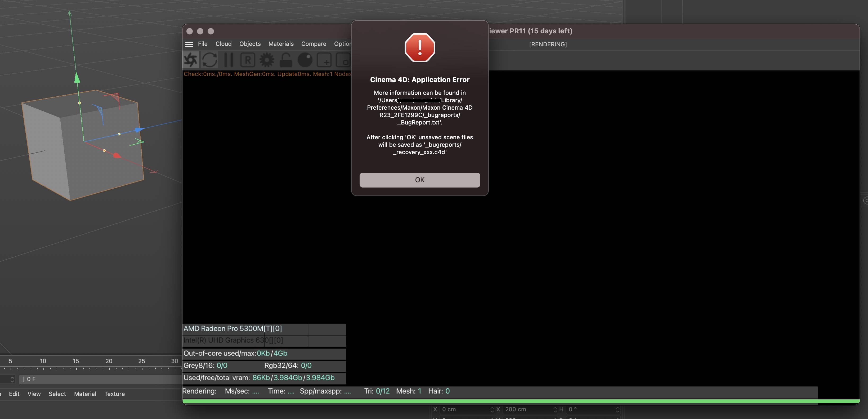Click the [RENDERING] status label
868x419 pixels.
coord(548,44)
